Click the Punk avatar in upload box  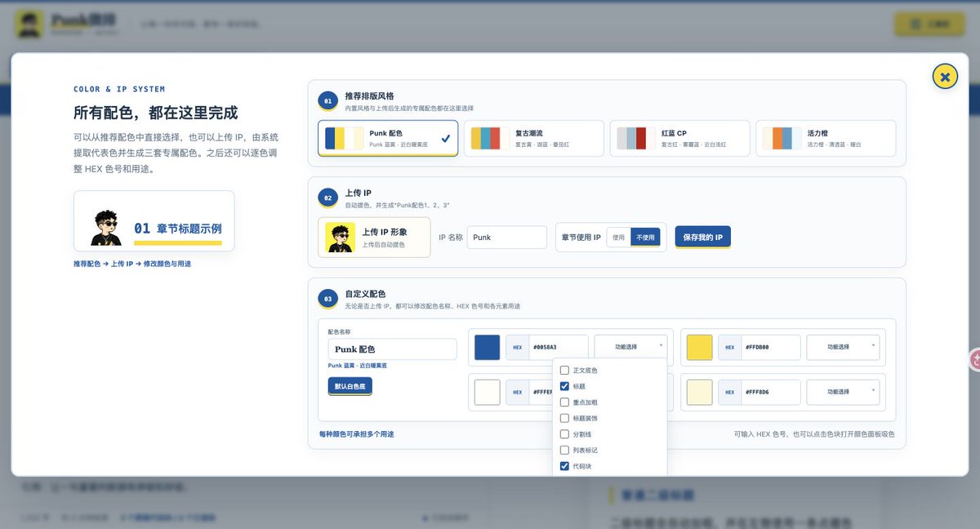[x=340, y=238]
